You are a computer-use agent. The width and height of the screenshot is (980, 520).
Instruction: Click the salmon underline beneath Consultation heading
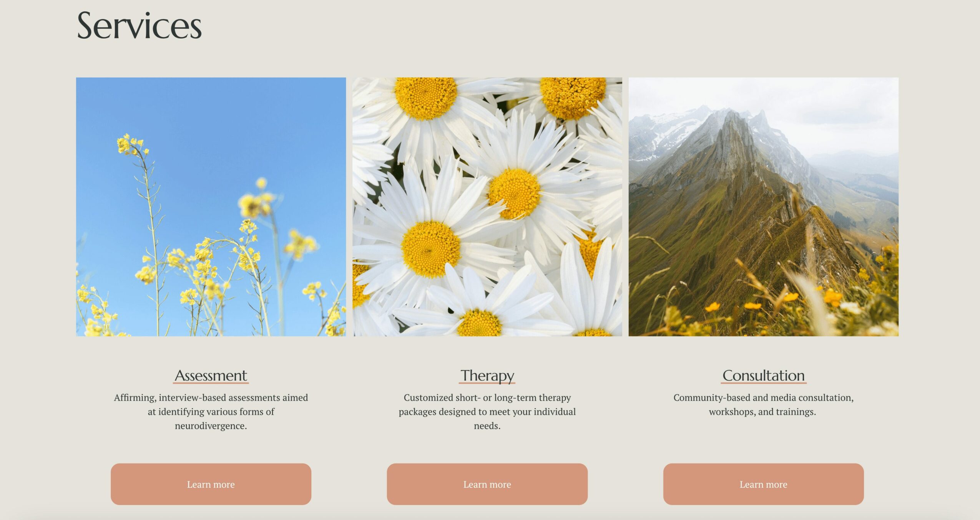click(x=764, y=383)
